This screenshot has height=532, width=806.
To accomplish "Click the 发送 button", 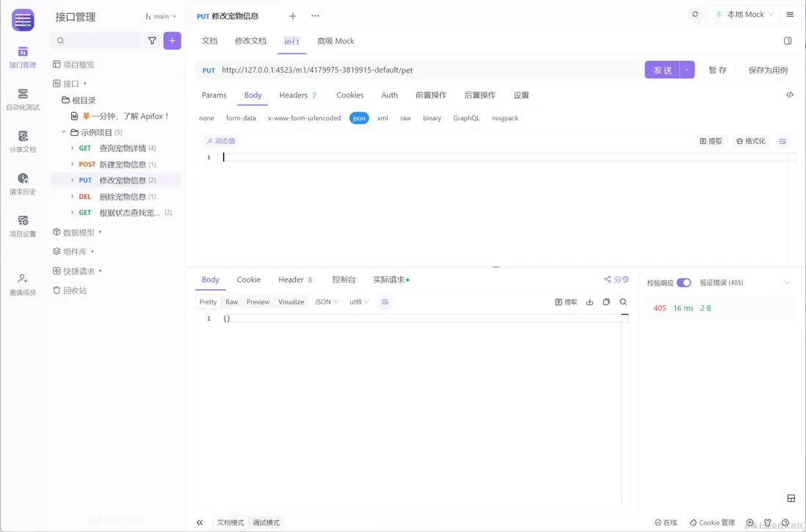I will (661, 70).
